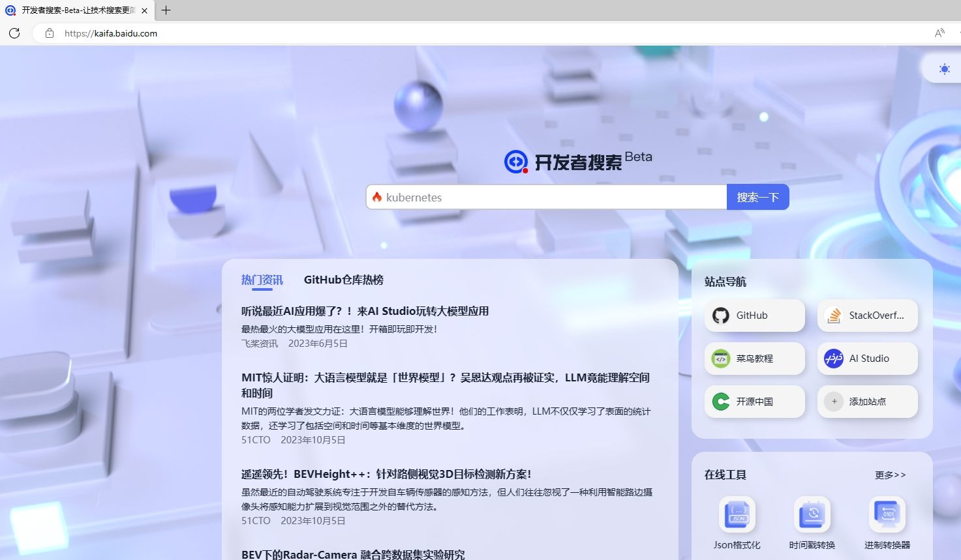
Task: Click 更多>> in the 在线工具 panel
Action: coord(891,475)
